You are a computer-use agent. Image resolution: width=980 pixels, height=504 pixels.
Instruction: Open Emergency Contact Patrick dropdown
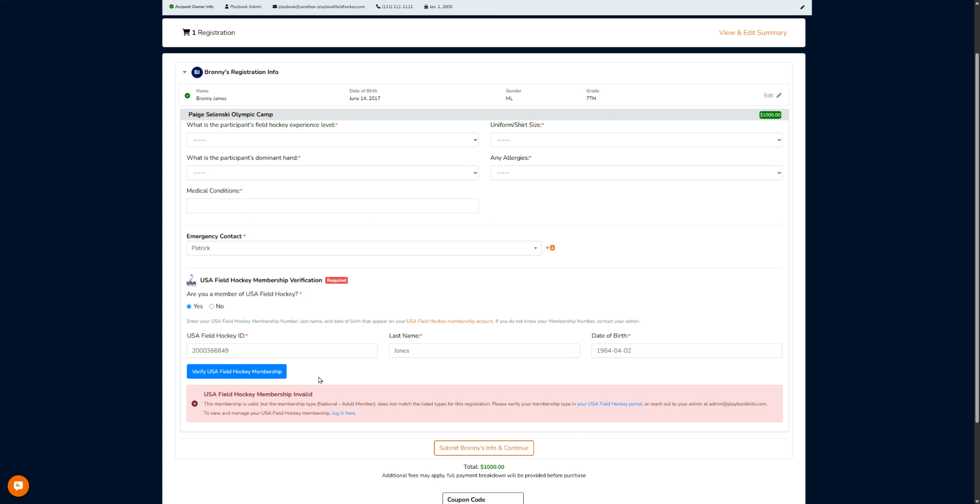pyautogui.click(x=364, y=248)
